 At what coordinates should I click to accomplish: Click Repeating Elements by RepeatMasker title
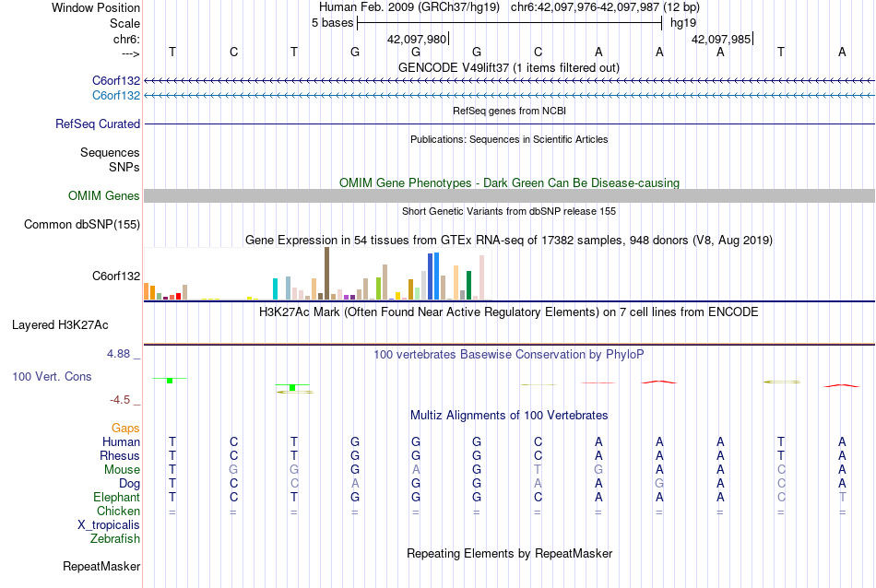pyautogui.click(x=509, y=553)
